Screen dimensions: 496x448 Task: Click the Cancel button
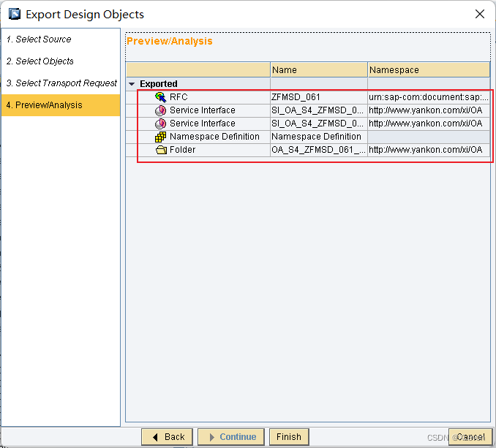(470, 437)
